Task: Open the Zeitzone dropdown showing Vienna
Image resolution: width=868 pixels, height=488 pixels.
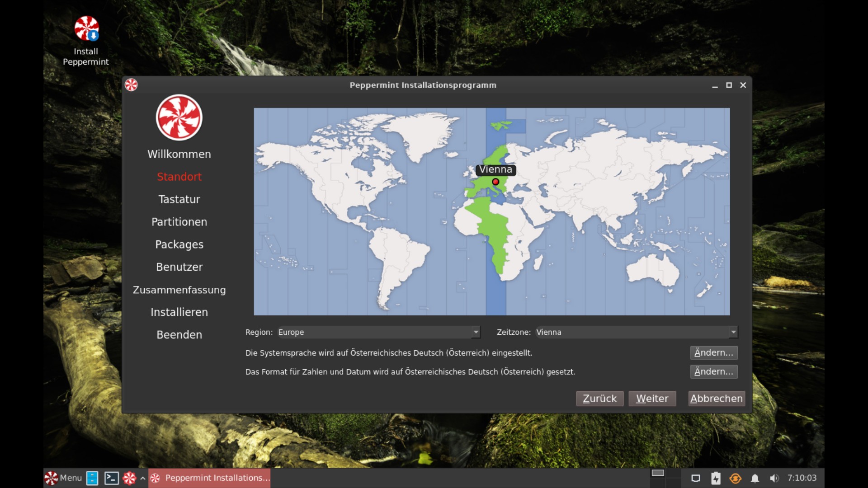Action: point(636,332)
